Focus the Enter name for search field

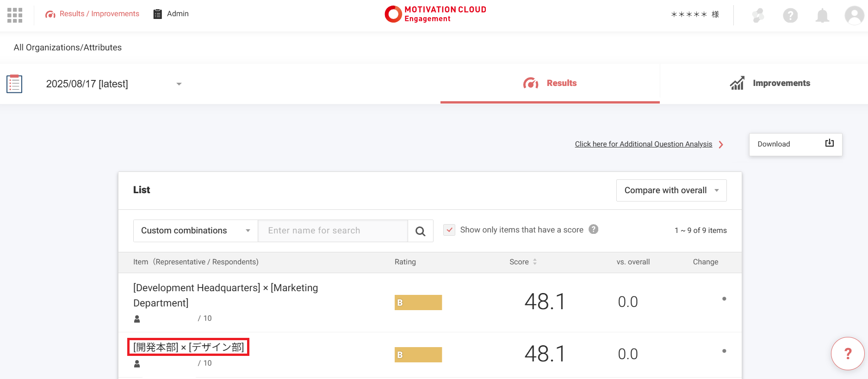332,231
